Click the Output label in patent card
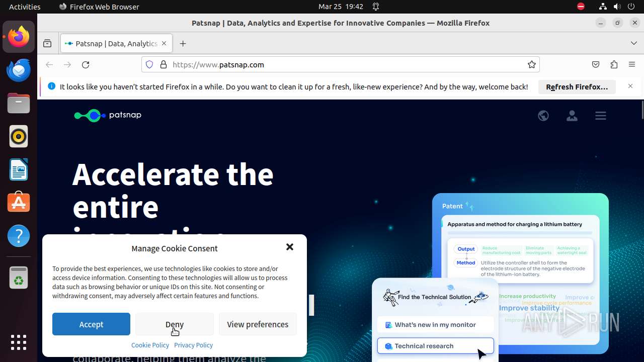644x362 pixels. (466, 249)
